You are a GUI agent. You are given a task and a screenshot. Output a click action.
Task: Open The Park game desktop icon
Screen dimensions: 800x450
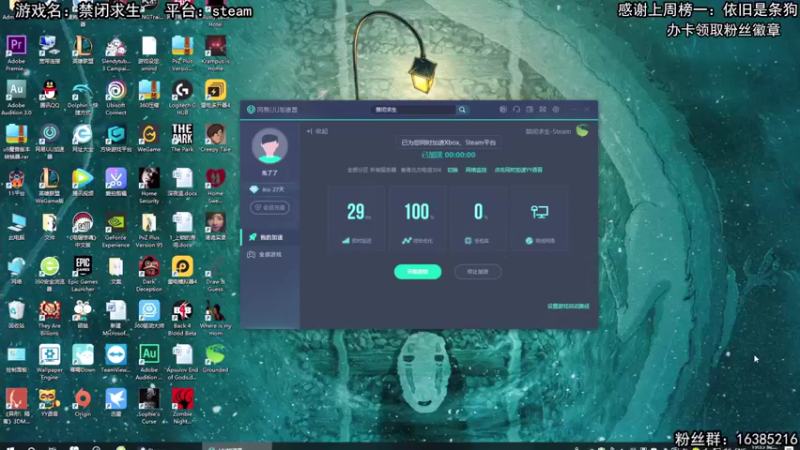click(182, 138)
